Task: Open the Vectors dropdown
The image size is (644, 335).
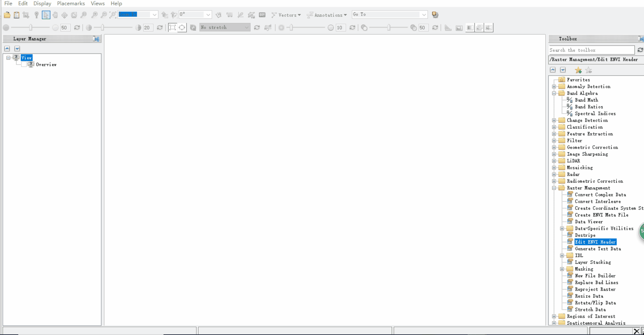Action: coord(286,15)
